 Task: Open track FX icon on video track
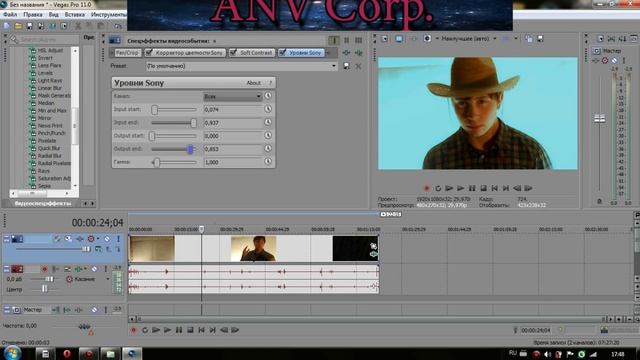(x=80, y=239)
